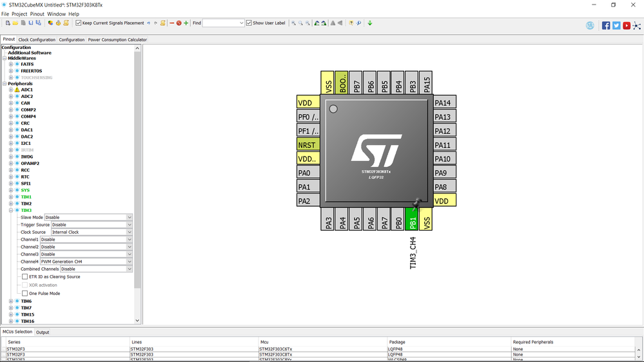Image resolution: width=644 pixels, height=362 pixels.
Task: Select the PA14 pin on chip
Action: pos(445,102)
